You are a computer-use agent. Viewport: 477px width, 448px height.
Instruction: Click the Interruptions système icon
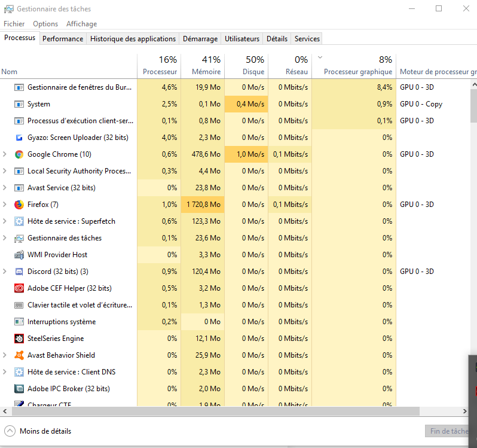pos(19,322)
